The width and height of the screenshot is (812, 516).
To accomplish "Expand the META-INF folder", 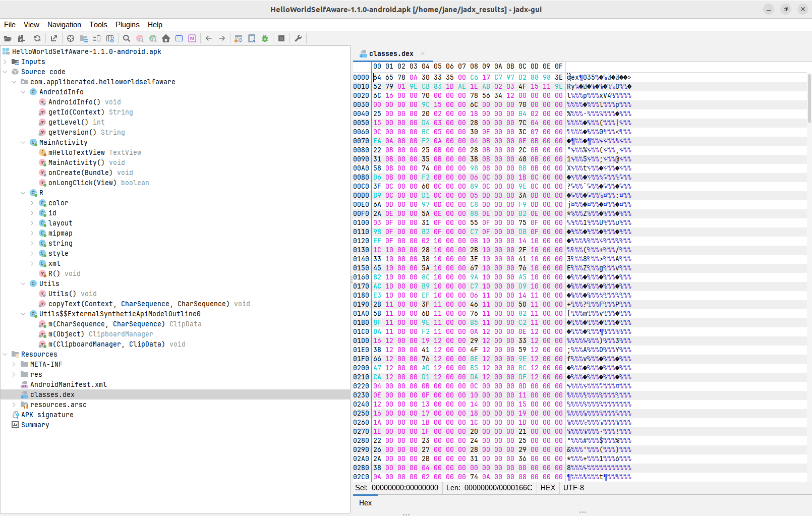I will 14,364.
